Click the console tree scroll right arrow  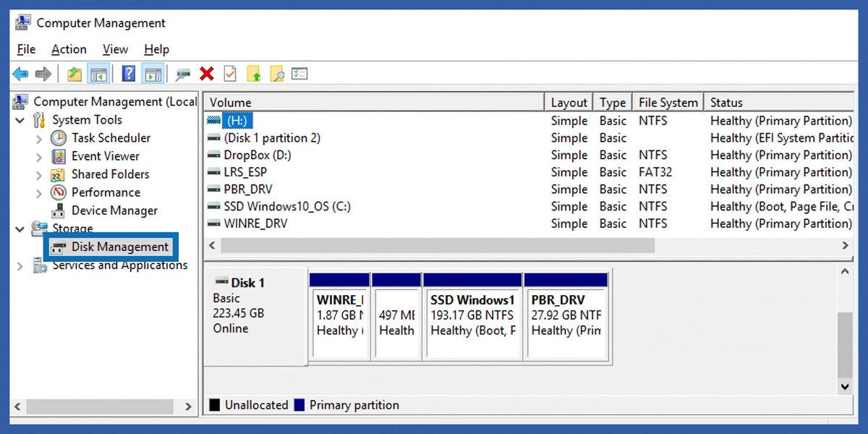(x=189, y=407)
